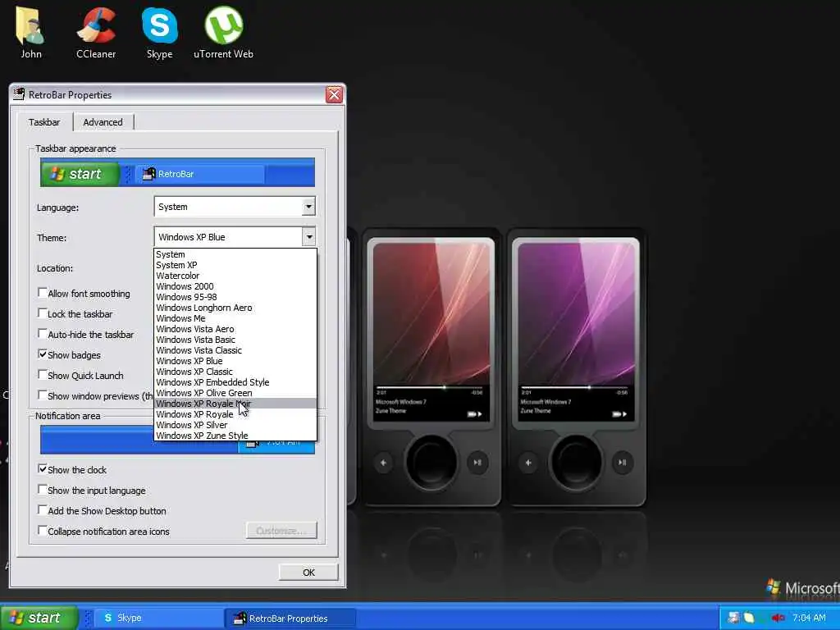The width and height of the screenshot is (840, 630).
Task: Select the Windows Vista Aero theme
Action: (235, 329)
